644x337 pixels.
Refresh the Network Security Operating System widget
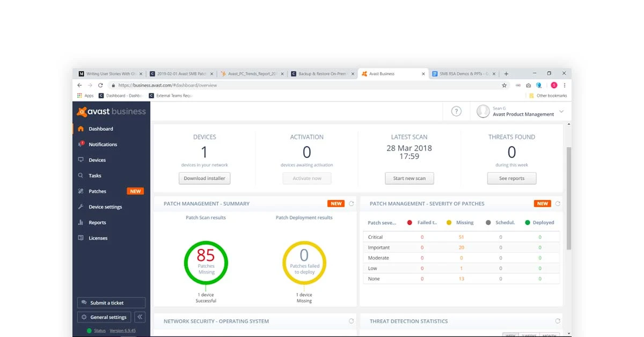pyautogui.click(x=352, y=321)
